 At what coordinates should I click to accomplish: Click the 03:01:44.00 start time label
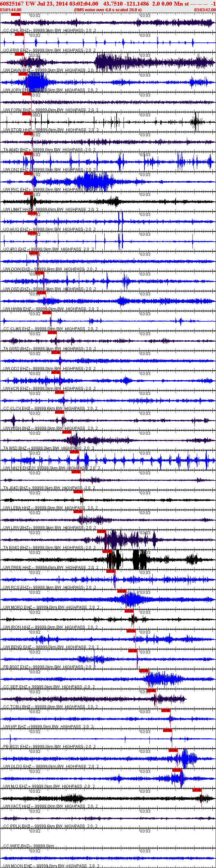(11, 10)
